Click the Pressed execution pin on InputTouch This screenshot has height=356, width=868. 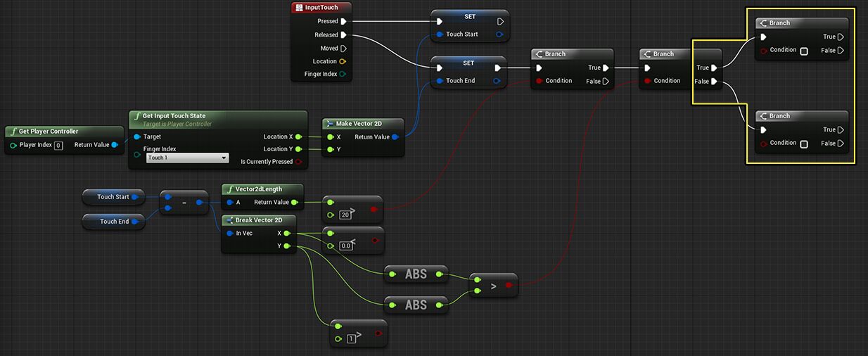[x=343, y=22]
